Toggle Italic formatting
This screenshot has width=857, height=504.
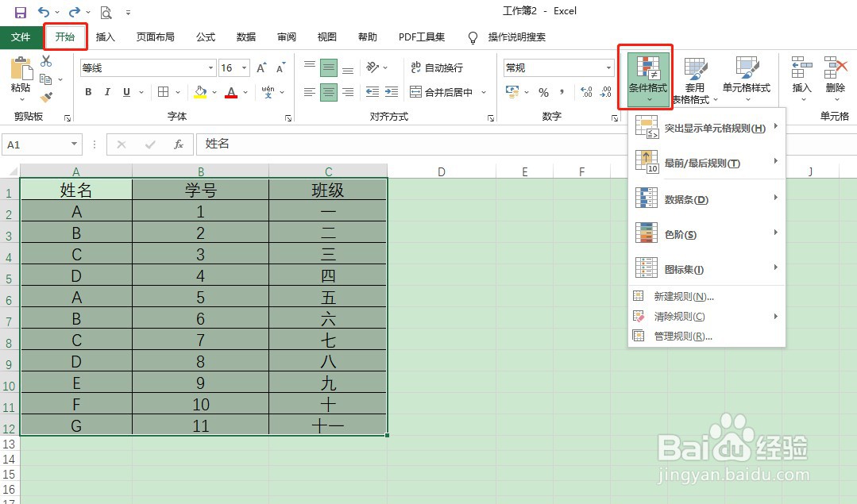pos(107,92)
